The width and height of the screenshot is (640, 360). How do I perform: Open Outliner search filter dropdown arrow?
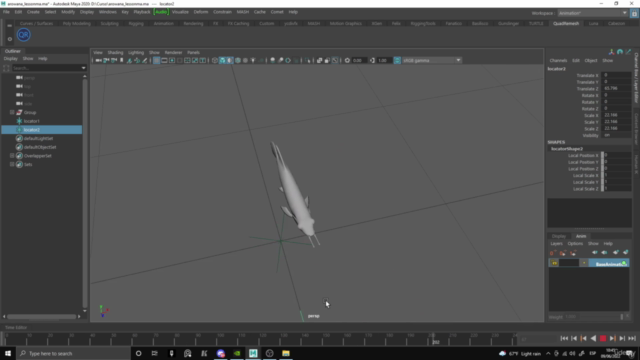coord(83,68)
